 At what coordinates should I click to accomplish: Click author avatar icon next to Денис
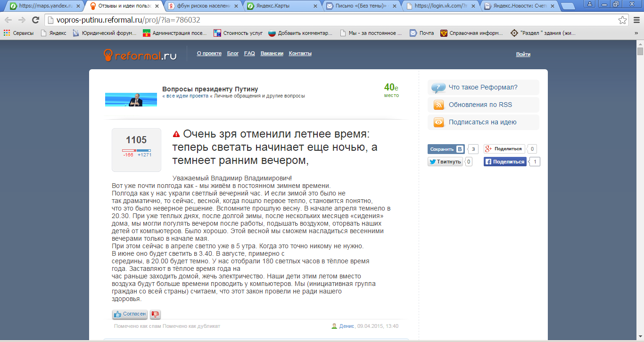pos(334,326)
